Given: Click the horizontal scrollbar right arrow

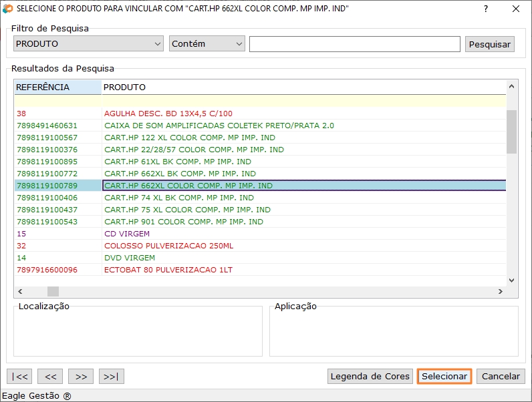Looking at the screenshot, I should 500,292.
